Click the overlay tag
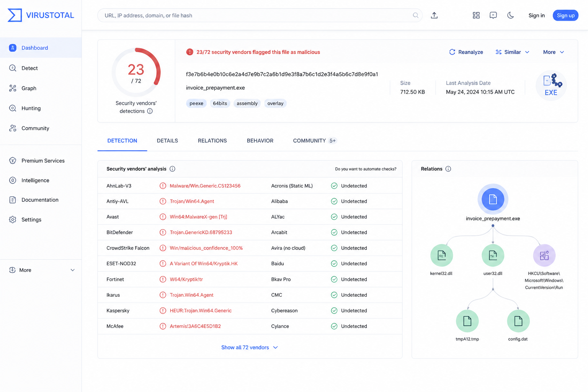This screenshot has height=392, width=588. coord(275,103)
